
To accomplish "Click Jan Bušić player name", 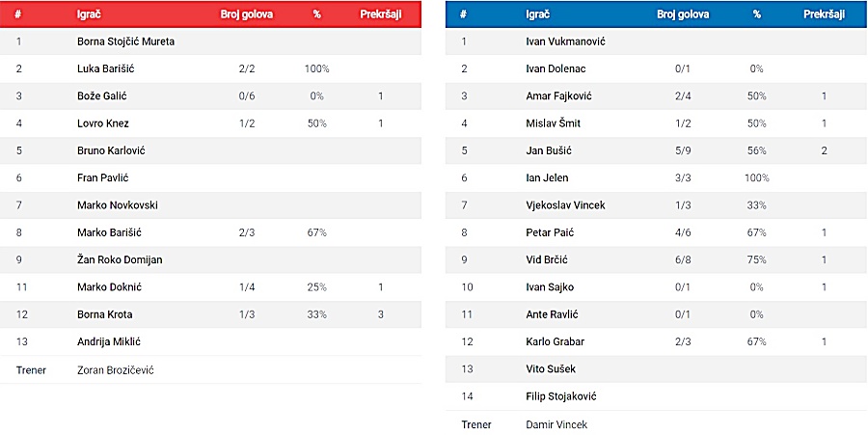I will [547, 150].
